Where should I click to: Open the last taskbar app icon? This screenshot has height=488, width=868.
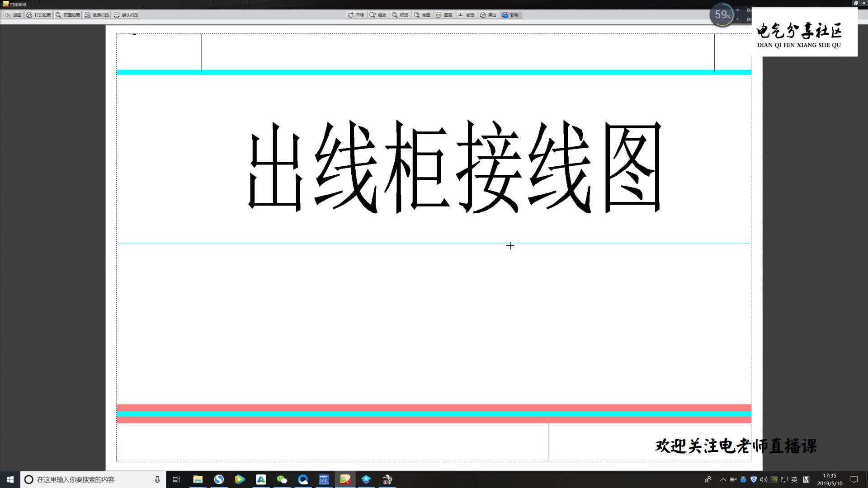(x=387, y=479)
